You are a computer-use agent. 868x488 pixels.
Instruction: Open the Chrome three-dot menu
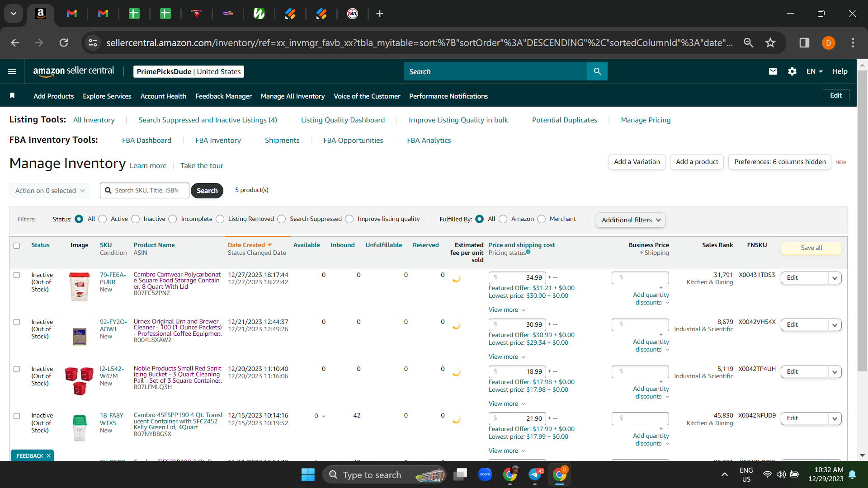coord(853,42)
